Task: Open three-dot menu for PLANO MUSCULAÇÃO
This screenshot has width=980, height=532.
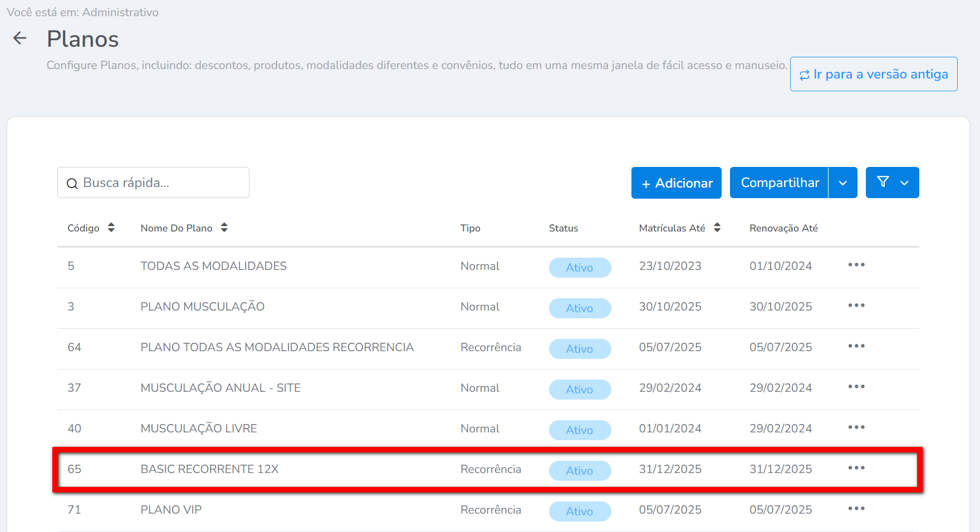Action: (856, 306)
